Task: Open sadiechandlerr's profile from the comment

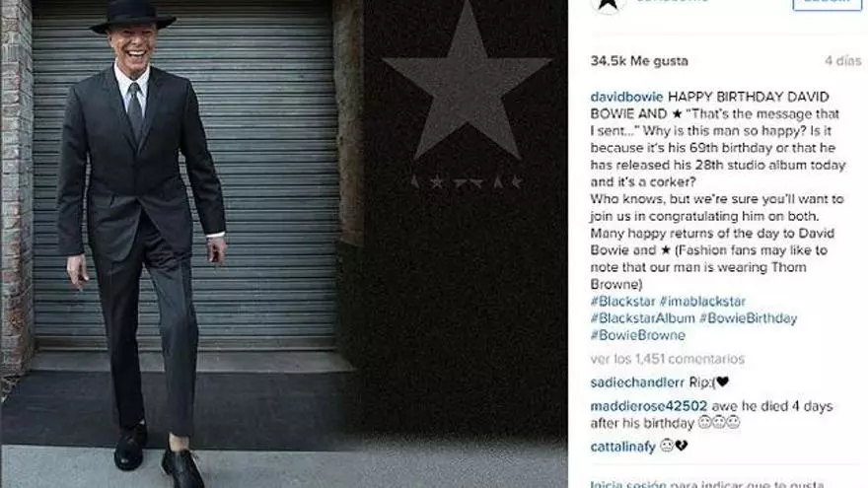Action: click(637, 383)
